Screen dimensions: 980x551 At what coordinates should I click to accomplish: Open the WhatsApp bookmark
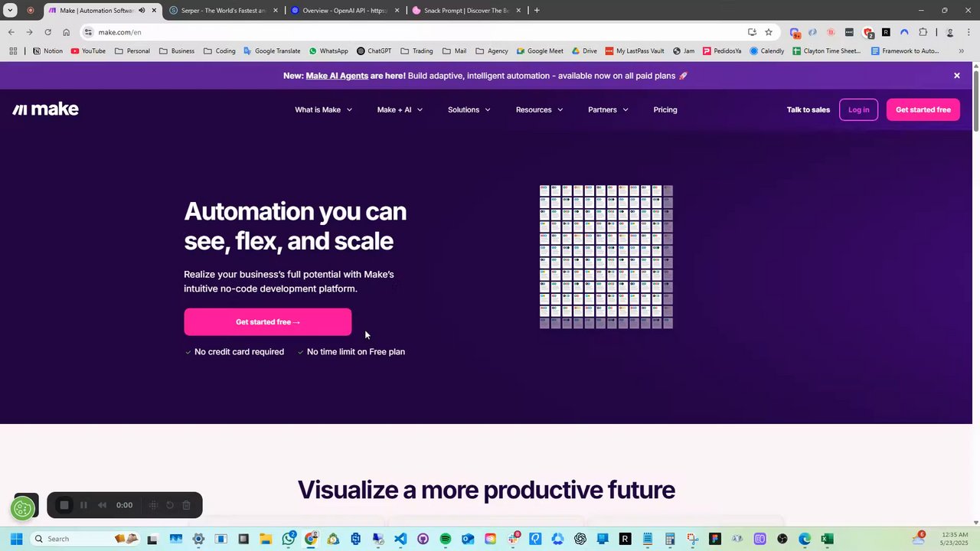[328, 51]
